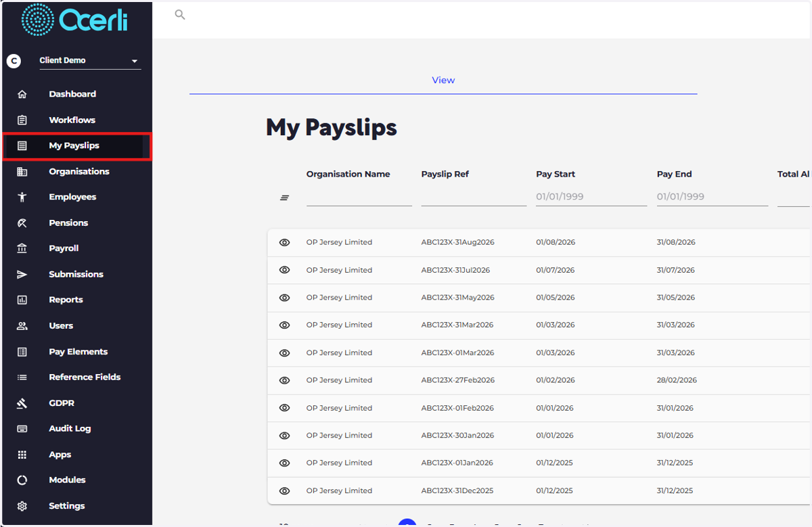Open Reports in the sidebar

point(66,300)
